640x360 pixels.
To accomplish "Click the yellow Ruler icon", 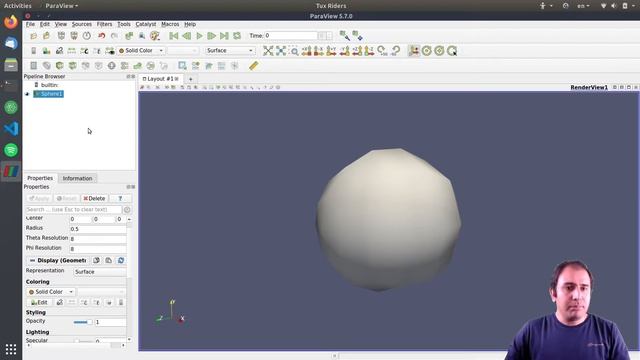I will tap(253, 66).
